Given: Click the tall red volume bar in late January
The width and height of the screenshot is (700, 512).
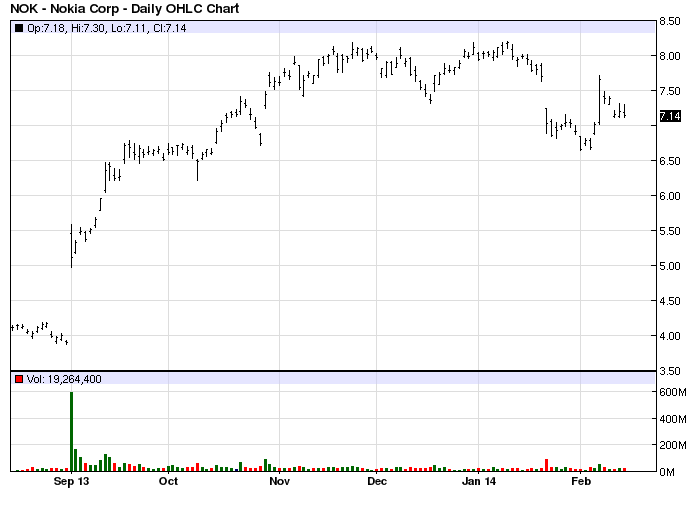Looking at the screenshot, I should 546,465.
